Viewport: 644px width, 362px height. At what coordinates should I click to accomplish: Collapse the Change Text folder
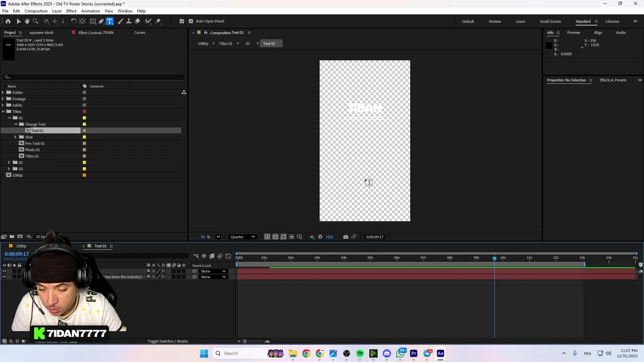point(16,124)
